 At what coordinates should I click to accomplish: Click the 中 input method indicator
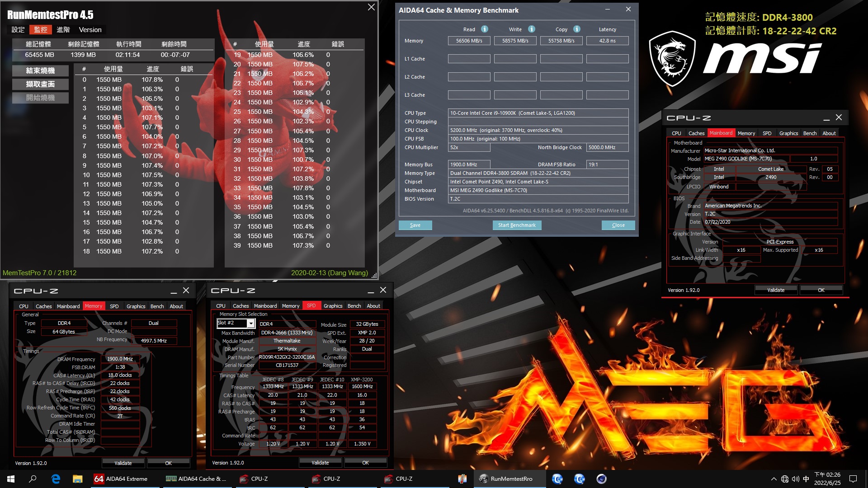[x=806, y=479]
